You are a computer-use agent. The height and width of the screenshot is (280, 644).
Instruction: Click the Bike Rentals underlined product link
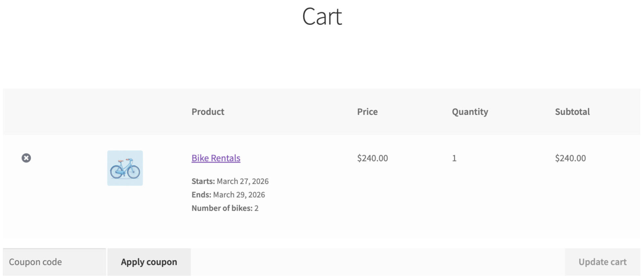(216, 158)
